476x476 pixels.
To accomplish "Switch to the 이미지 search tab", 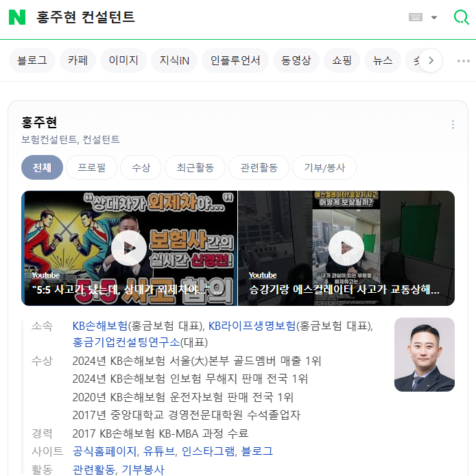I will [123, 60].
